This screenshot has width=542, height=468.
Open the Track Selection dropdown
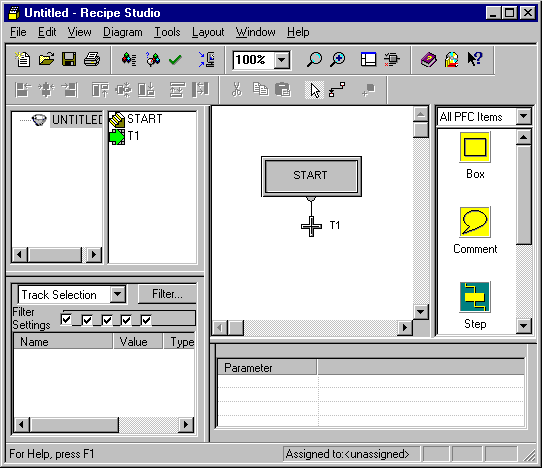click(118, 294)
